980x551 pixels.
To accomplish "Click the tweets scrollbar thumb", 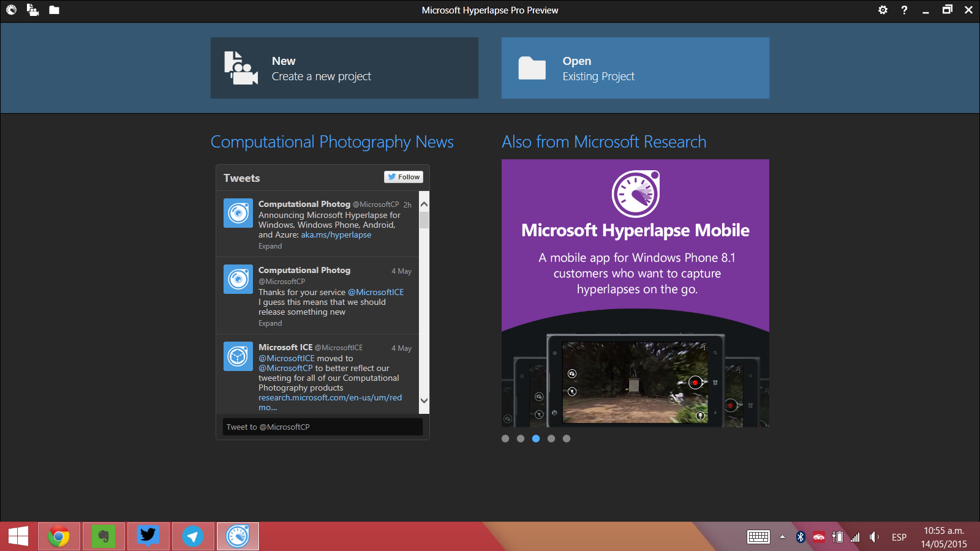I will pos(424,220).
